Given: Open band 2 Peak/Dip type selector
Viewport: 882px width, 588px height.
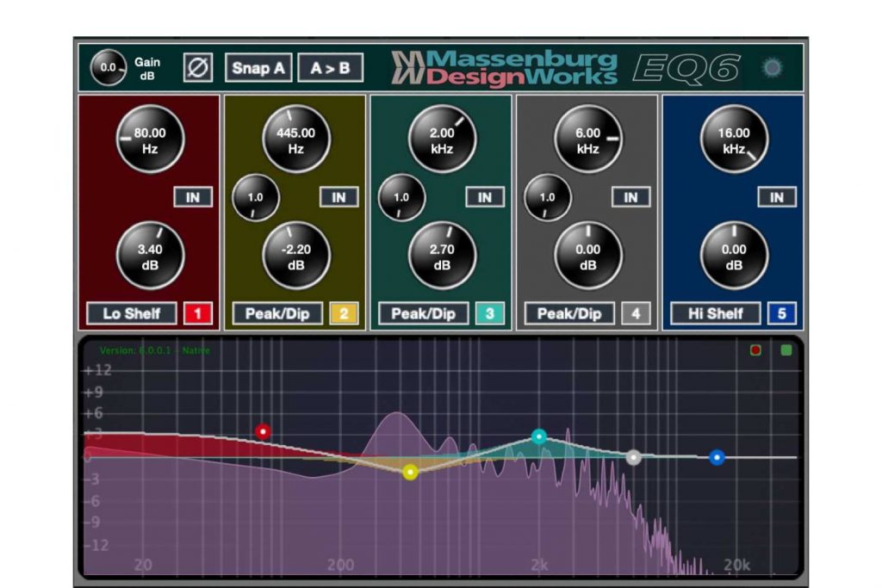Looking at the screenshot, I should tap(277, 313).
